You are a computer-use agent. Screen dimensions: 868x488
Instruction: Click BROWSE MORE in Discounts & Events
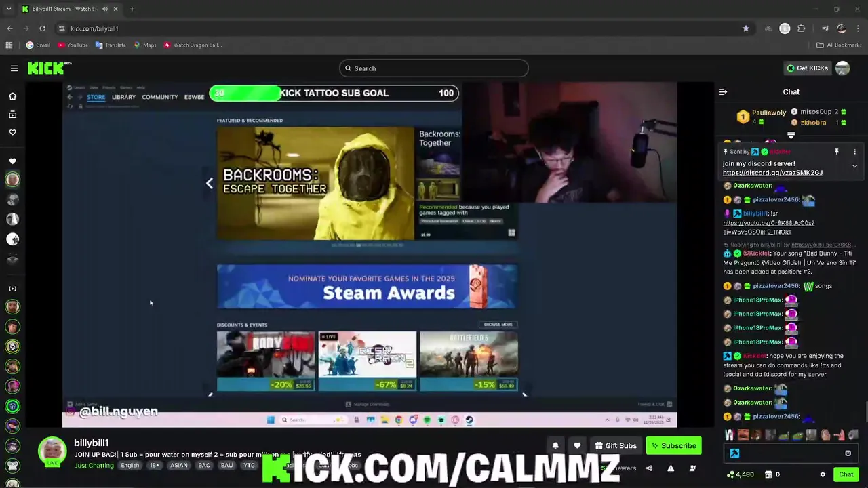coord(498,325)
